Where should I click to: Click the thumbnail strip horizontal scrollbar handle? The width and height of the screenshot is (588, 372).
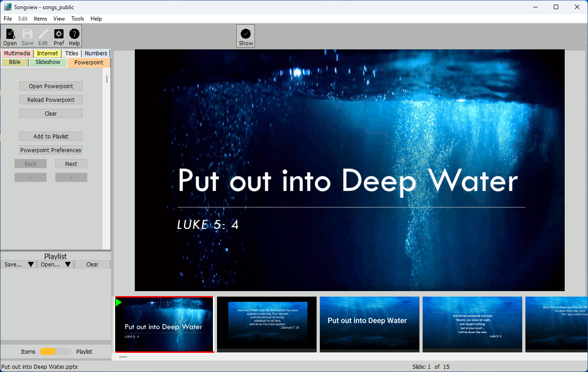pos(123,356)
